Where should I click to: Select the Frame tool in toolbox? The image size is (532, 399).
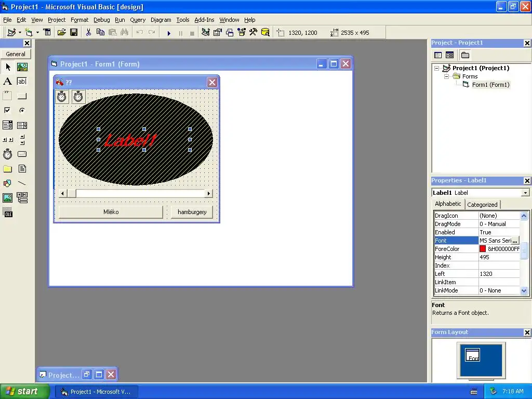(7, 96)
